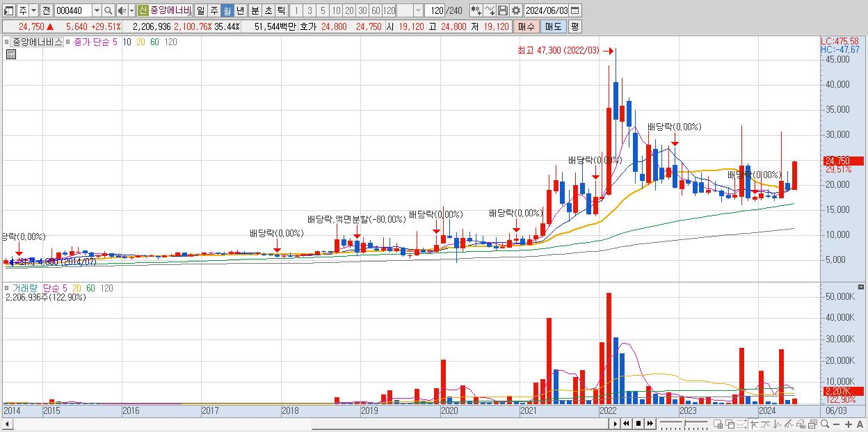This screenshot has width=868, height=432.
Task: Select interval 1 button
Action: click(296, 10)
